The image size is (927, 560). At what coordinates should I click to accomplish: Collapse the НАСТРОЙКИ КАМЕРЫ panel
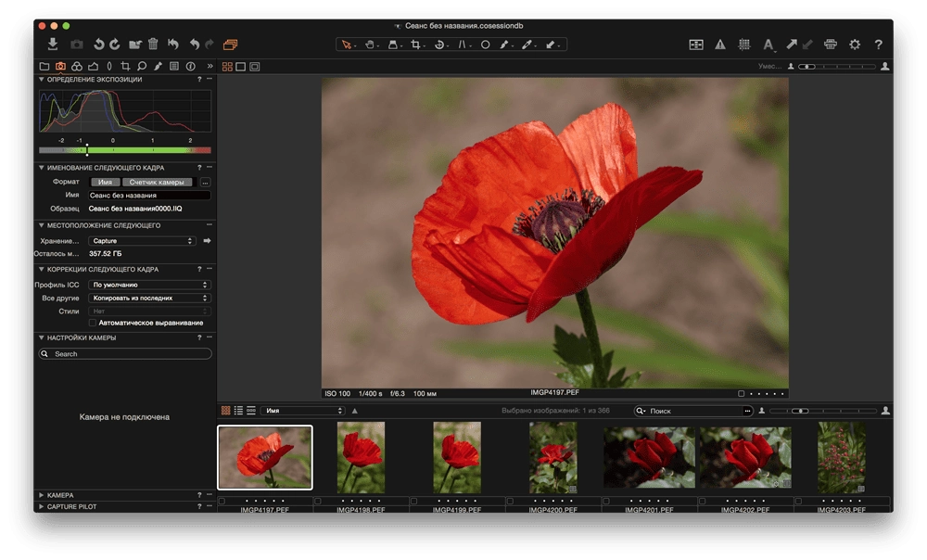click(42, 338)
